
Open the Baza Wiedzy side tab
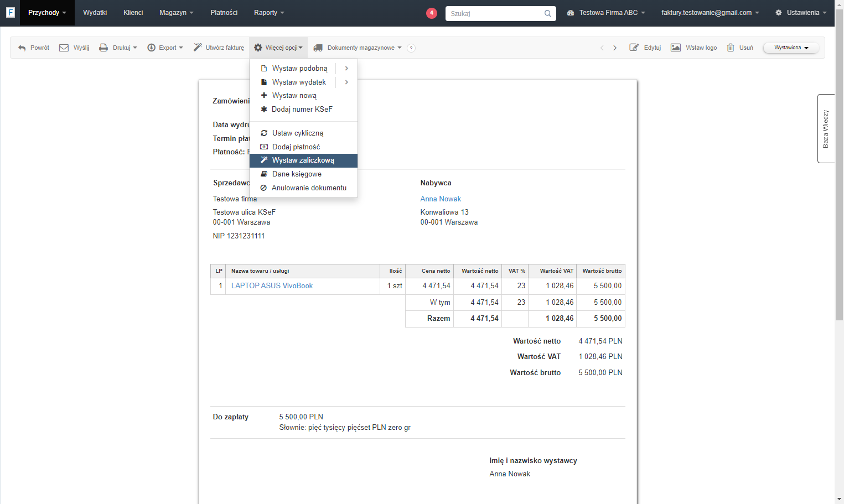click(x=826, y=128)
